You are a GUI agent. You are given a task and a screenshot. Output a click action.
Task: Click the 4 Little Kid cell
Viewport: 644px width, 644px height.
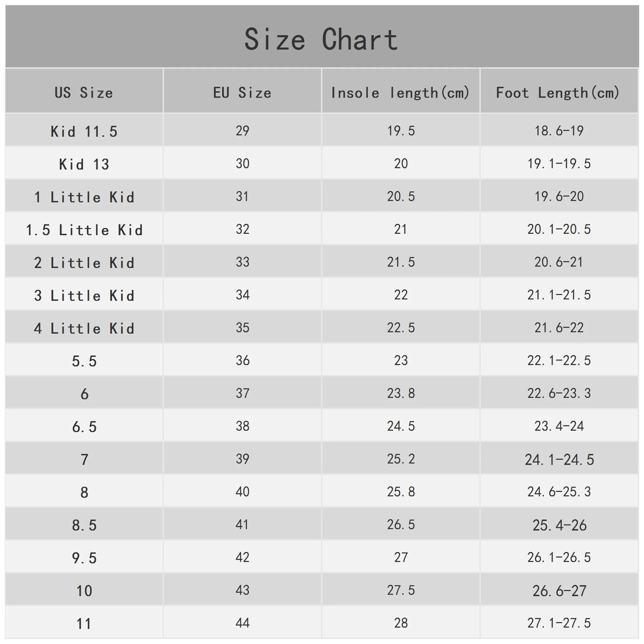(84, 328)
